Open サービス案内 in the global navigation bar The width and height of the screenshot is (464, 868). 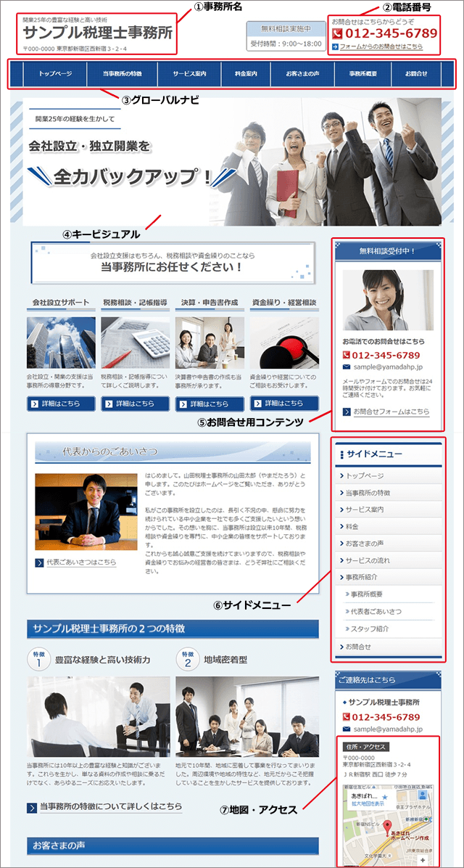click(189, 74)
